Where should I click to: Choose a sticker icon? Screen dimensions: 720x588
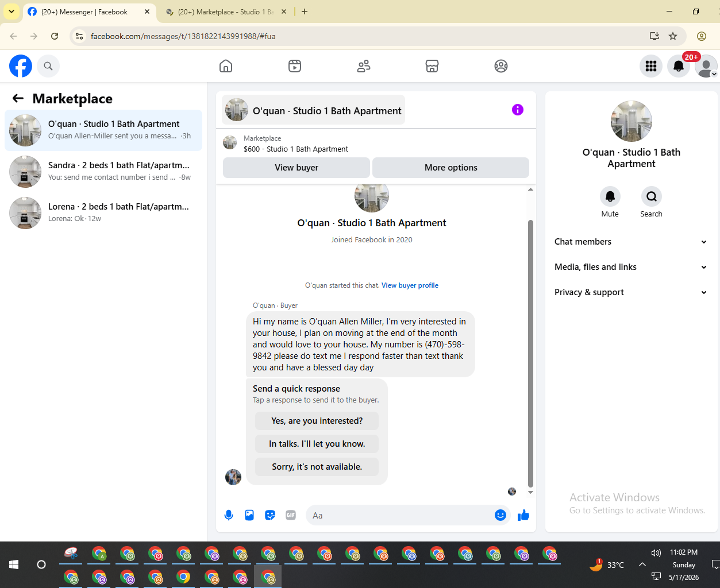270,515
